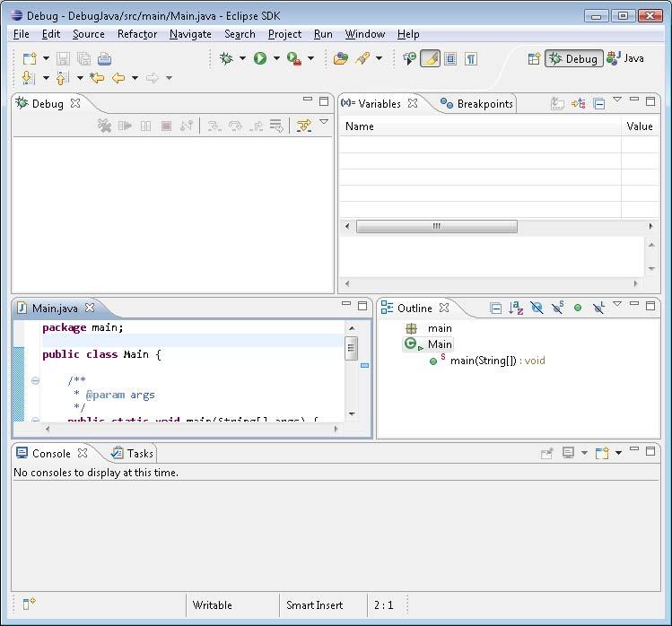Image resolution: width=672 pixels, height=626 pixels.
Task: Open the Debug launch dropdown arrow
Action: pos(242,58)
